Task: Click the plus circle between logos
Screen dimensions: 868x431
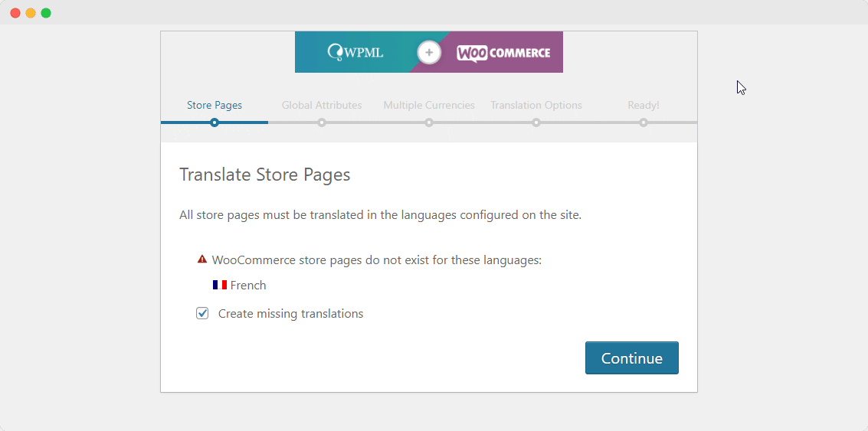Action: tap(429, 53)
